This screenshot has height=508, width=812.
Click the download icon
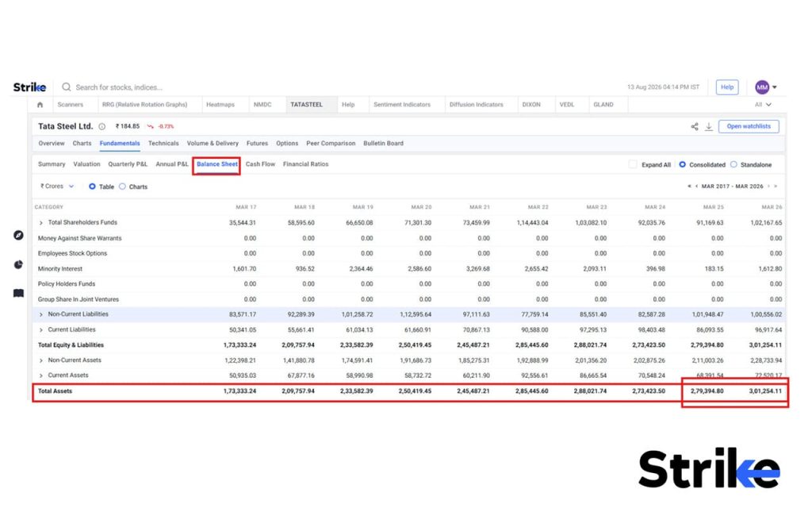tap(709, 126)
